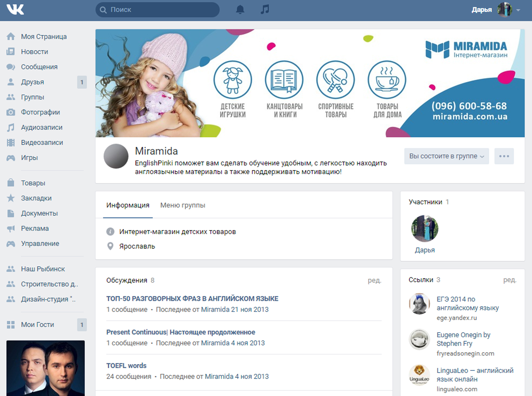Open Моя Страница in the sidebar

pyautogui.click(x=44, y=37)
